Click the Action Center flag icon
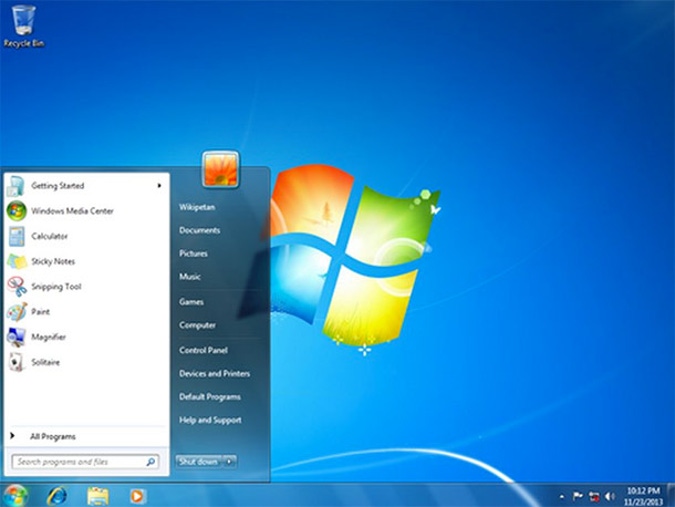Image resolution: width=675 pixels, height=507 pixels. click(577, 496)
